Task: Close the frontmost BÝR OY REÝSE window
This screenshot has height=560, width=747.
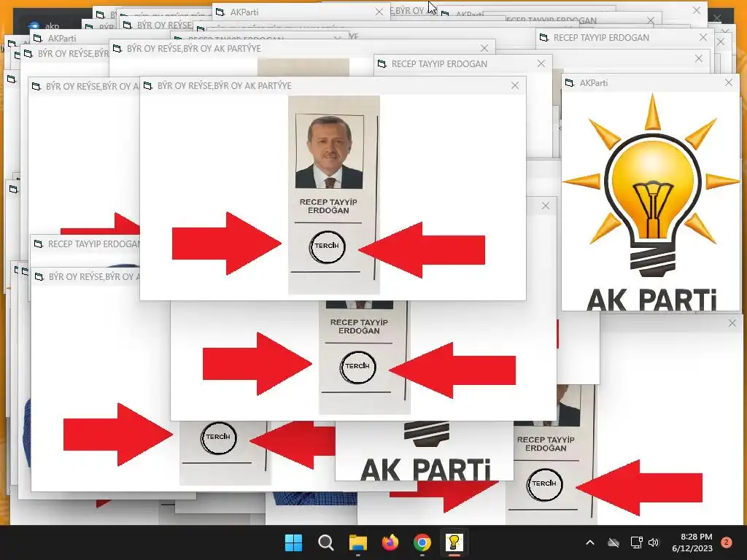Action: tap(515, 86)
